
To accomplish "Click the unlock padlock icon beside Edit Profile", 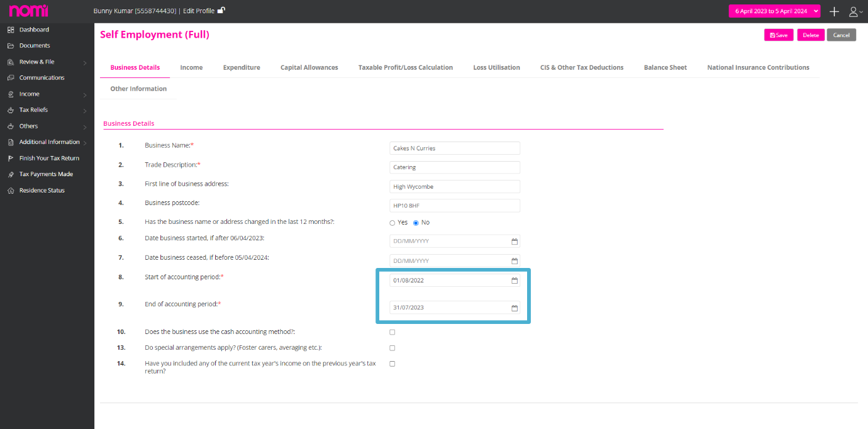I will pyautogui.click(x=221, y=11).
